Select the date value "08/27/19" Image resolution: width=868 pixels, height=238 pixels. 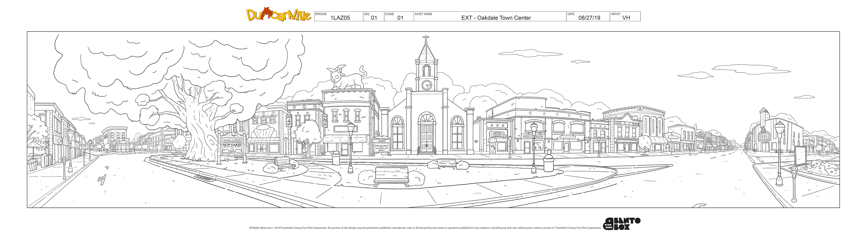click(589, 18)
